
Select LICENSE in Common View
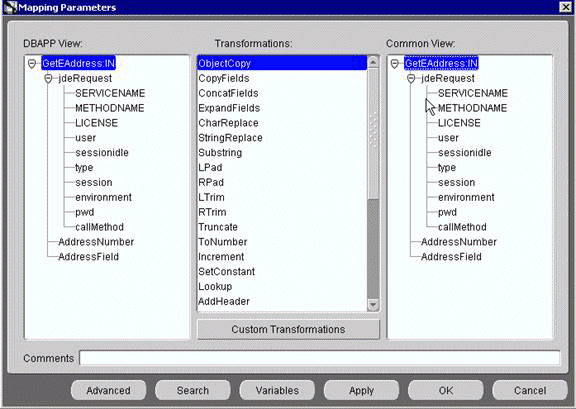coord(459,123)
